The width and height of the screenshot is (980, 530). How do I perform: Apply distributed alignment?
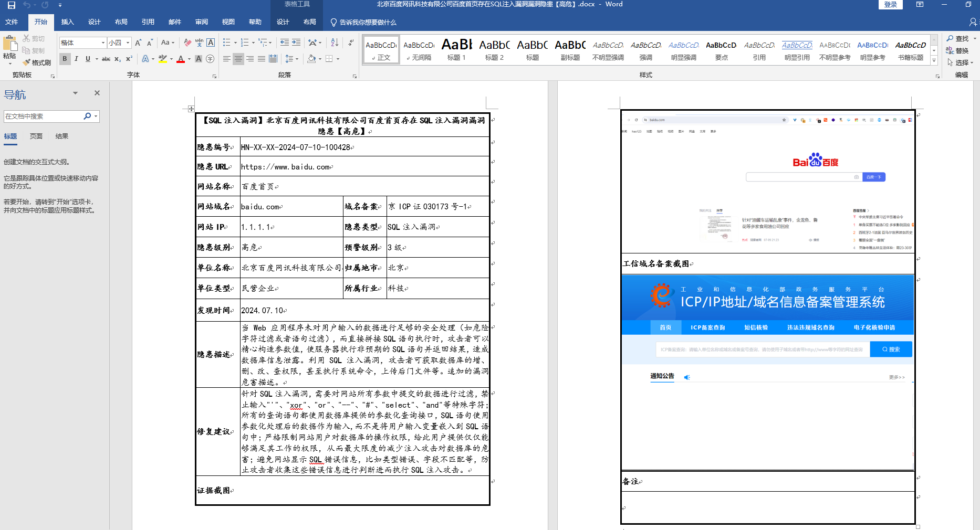(x=273, y=59)
